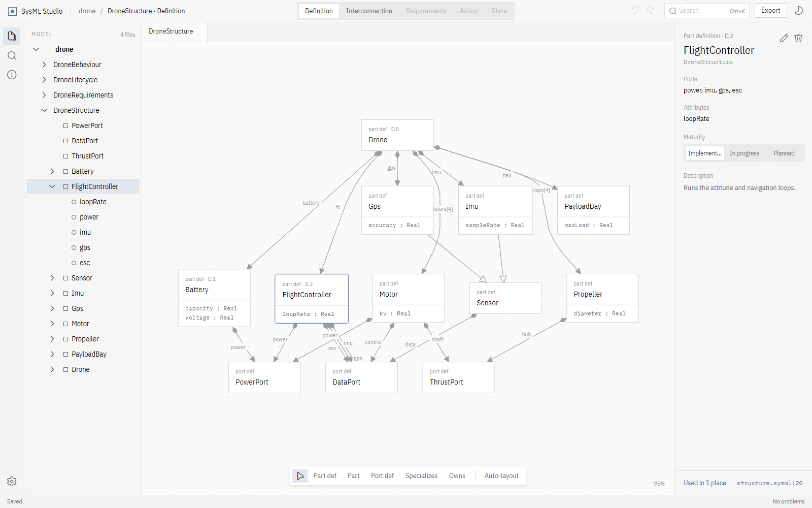
Task: Open the files explorer sidebar icon
Action: pos(12,36)
